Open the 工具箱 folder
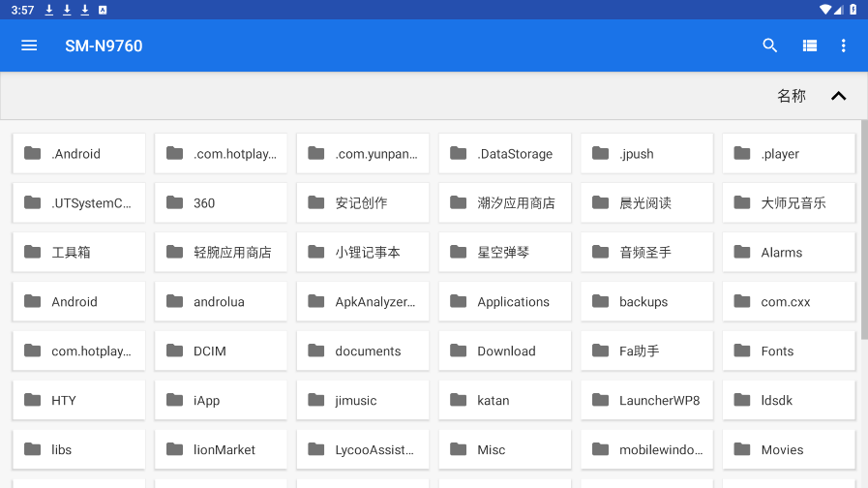This screenshot has height=488, width=868. [x=78, y=252]
